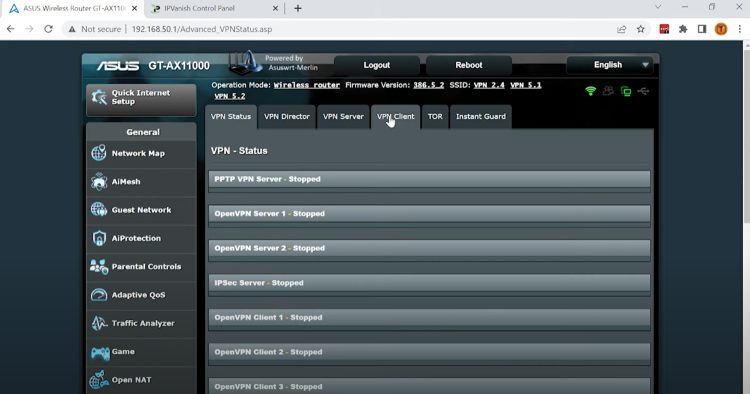The image size is (750, 394).
Task: Switch to the VPN Status tab
Action: click(x=231, y=117)
